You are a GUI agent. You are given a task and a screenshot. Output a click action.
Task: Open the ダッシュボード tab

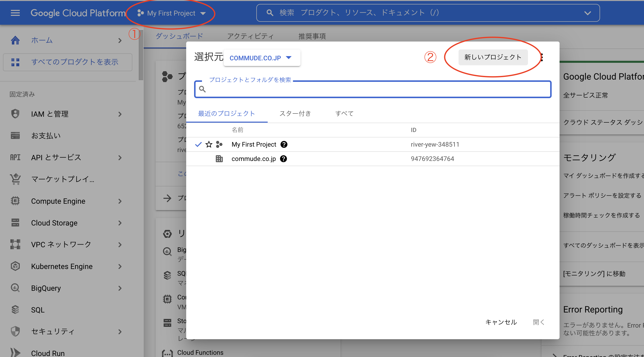click(179, 36)
